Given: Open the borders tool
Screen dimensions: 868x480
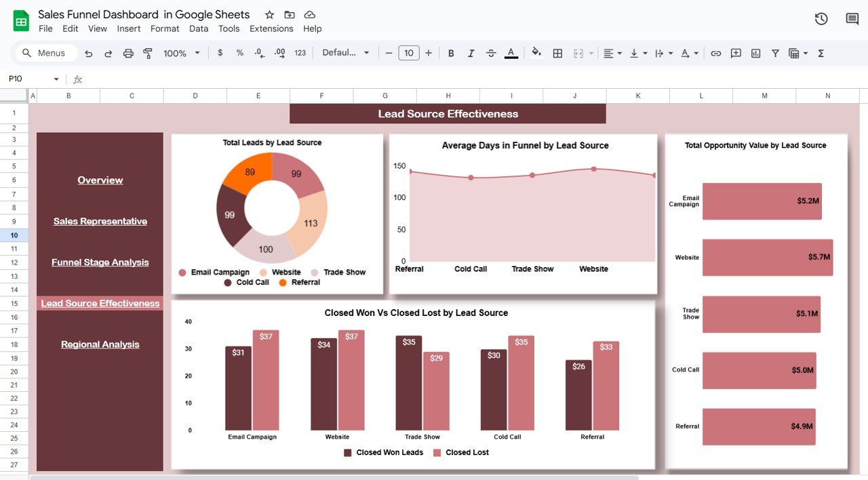Looking at the screenshot, I should click(557, 53).
